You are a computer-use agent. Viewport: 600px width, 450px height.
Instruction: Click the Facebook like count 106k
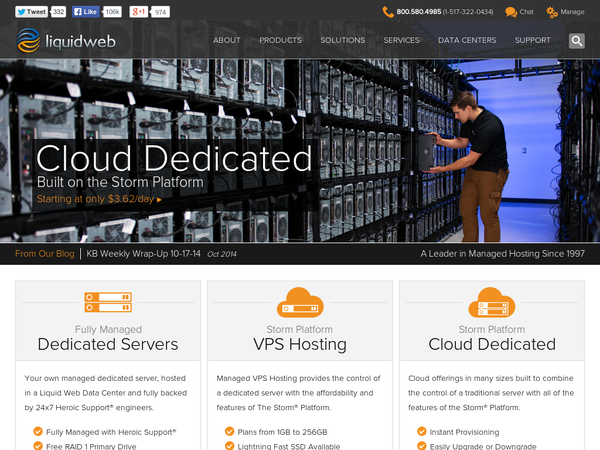[x=112, y=12]
